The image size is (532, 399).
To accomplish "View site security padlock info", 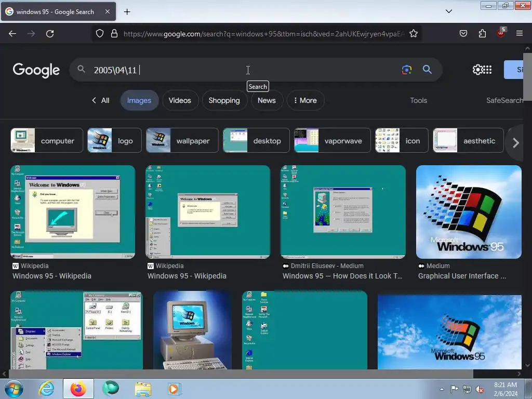I will tap(114, 34).
